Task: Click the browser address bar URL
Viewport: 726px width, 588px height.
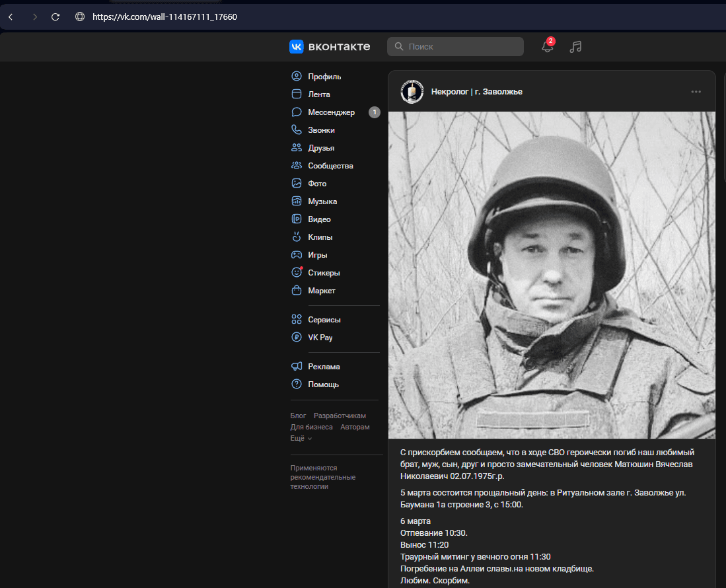Action: pyautogui.click(x=164, y=17)
